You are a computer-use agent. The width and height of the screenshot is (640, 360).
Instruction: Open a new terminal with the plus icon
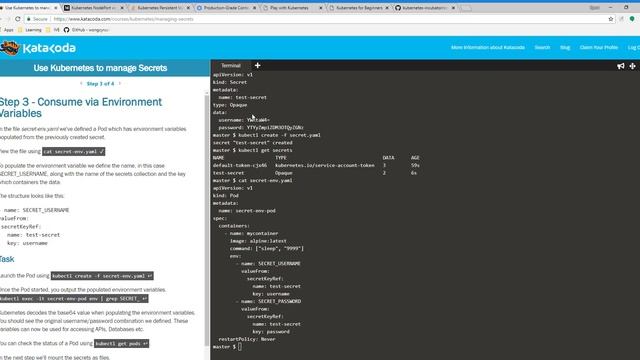[x=258, y=65]
